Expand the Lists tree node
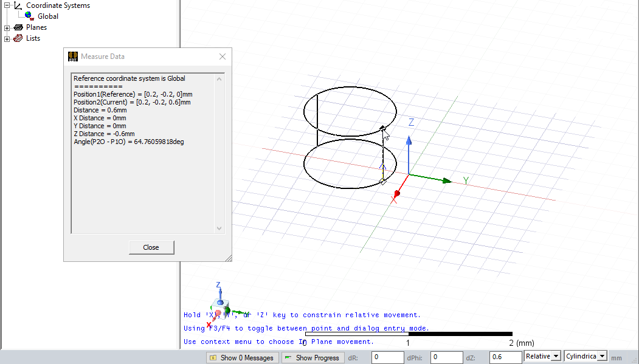 click(x=7, y=39)
